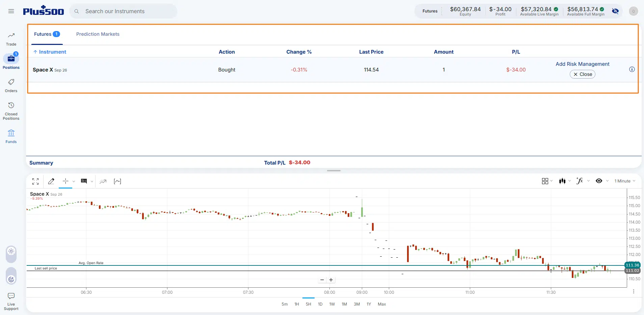Viewport: 644px width, 315px height.
Task: Expand chart to full screen
Action: tap(35, 181)
